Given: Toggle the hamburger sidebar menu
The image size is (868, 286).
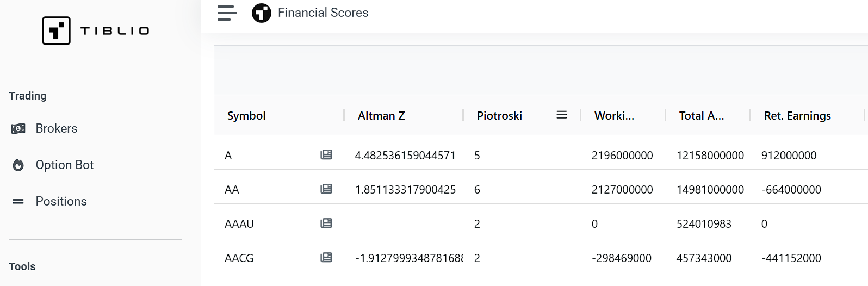Looking at the screenshot, I should pos(227,13).
